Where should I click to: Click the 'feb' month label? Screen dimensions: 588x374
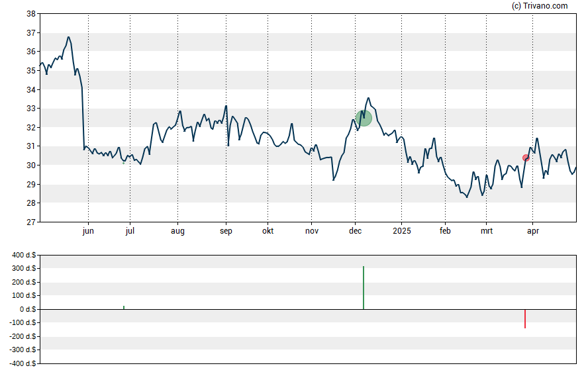pyautogui.click(x=445, y=231)
